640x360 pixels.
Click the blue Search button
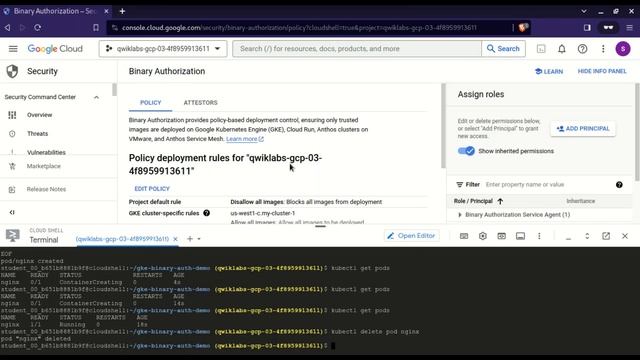pos(503,49)
